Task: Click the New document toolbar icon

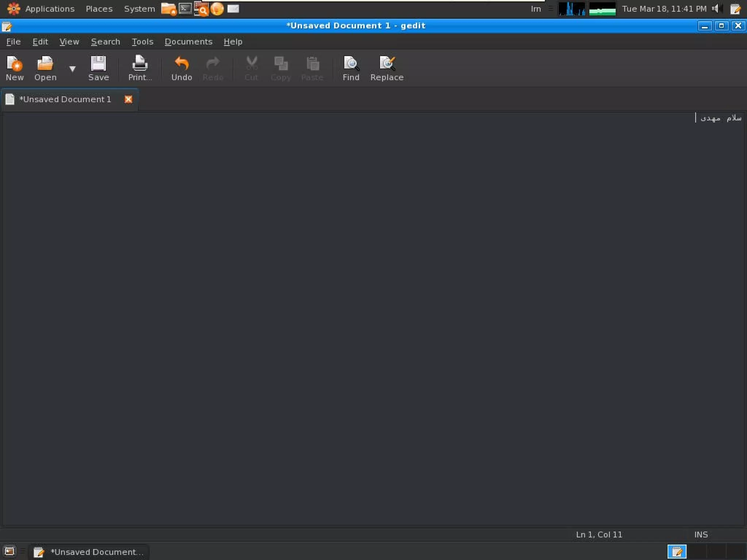Action: coord(15,68)
